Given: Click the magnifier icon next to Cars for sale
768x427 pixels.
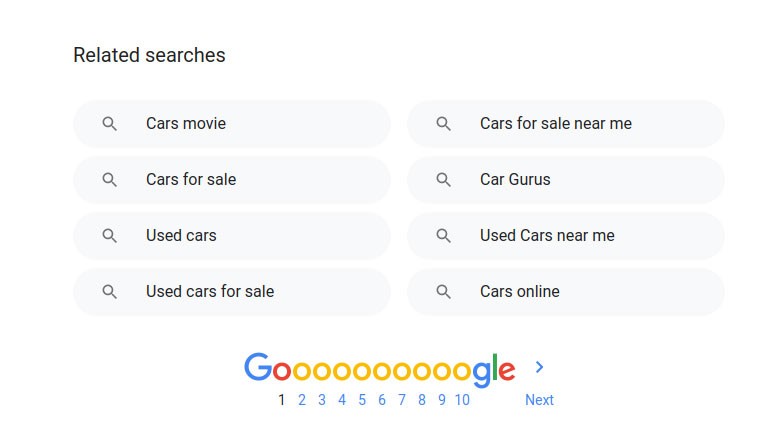Looking at the screenshot, I should pos(110,180).
